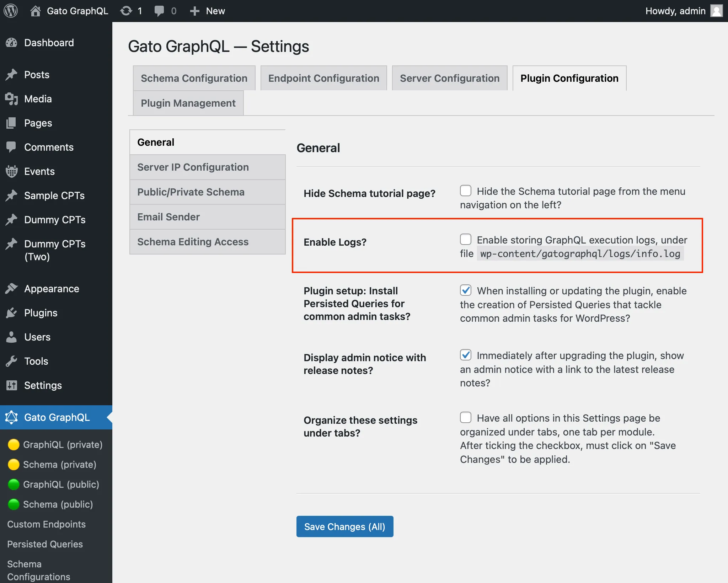The image size is (728, 583).
Task: Click the Dashboard gauge icon
Action: (x=11, y=43)
